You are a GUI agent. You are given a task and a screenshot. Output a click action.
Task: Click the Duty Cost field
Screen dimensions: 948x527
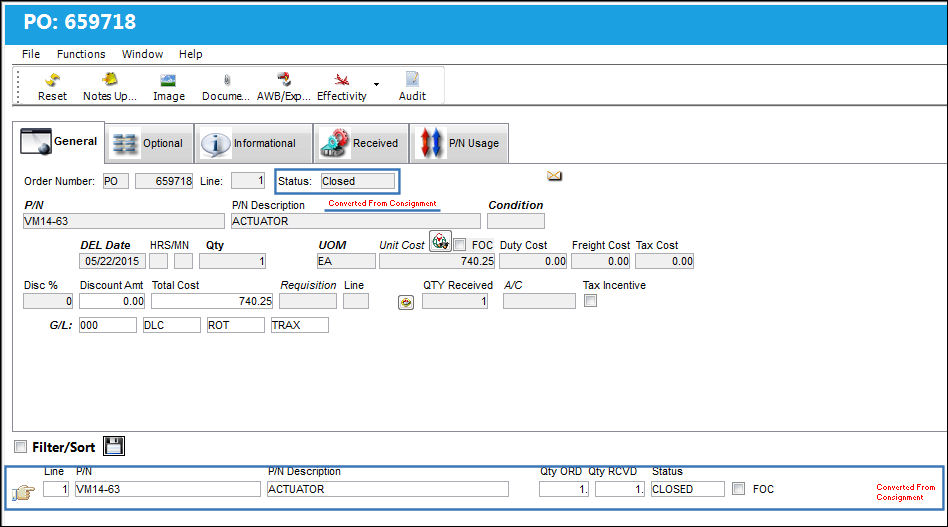point(533,261)
